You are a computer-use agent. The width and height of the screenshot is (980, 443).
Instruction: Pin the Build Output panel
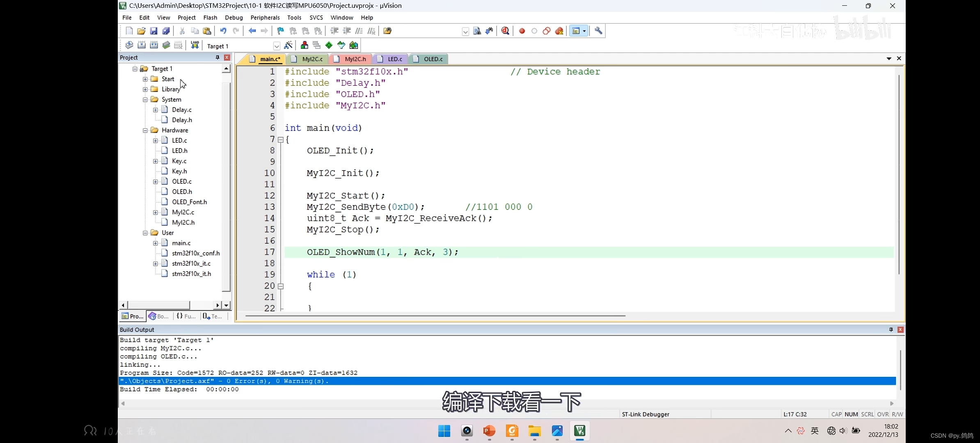click(x=891, y=329)
